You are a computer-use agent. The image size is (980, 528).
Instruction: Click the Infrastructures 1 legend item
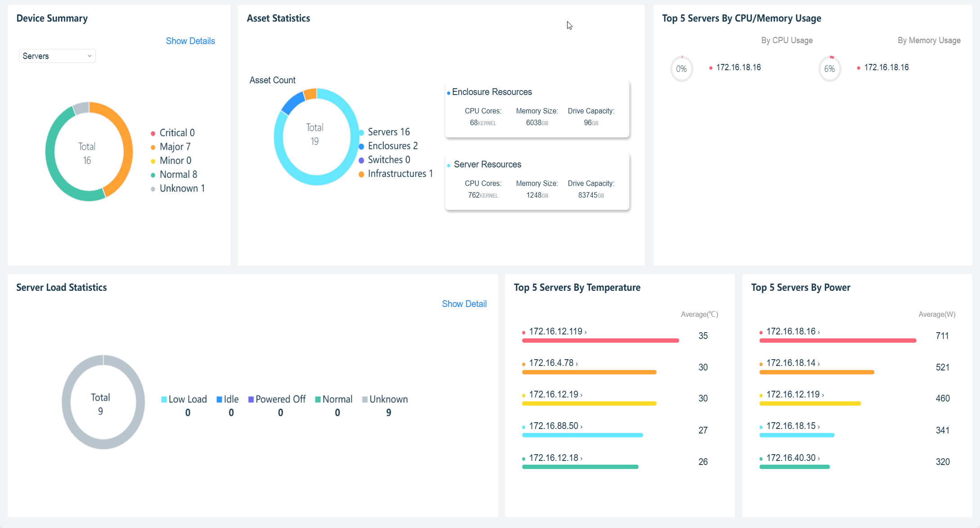click(x=396, y=174)
